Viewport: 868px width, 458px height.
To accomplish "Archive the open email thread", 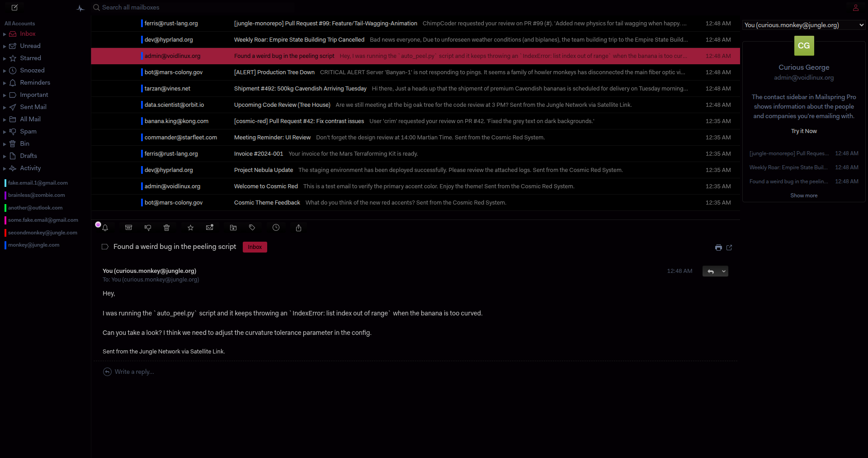I will [128, 228].
